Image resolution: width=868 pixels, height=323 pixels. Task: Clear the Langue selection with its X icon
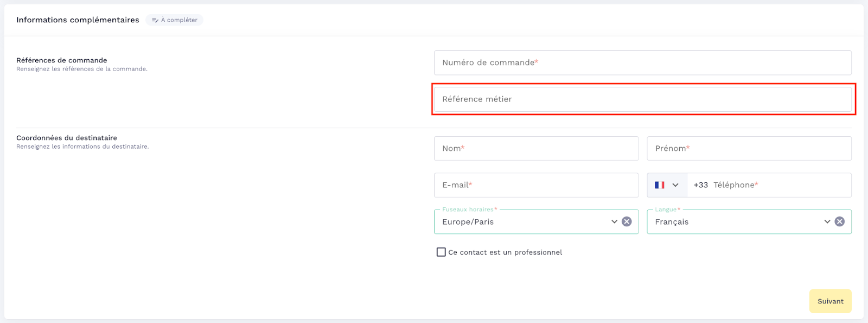[839, 221]
